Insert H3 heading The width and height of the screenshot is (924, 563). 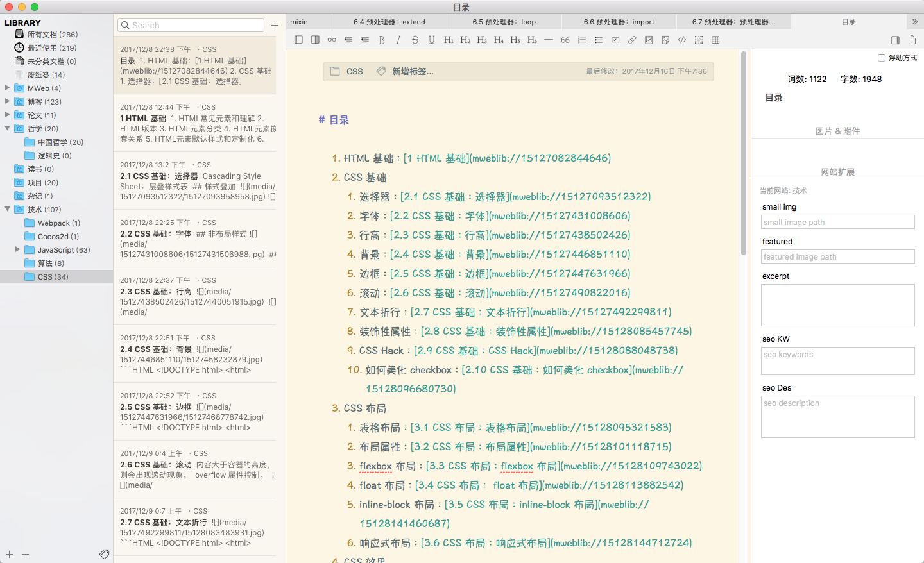click(x=482, y=40)
